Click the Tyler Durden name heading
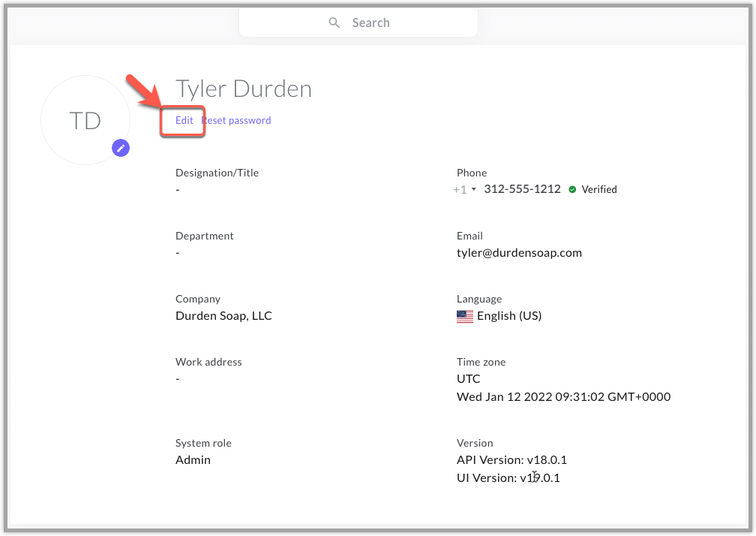Image resolution: width=756 pixels, height=536 pixels. [243, 89]
